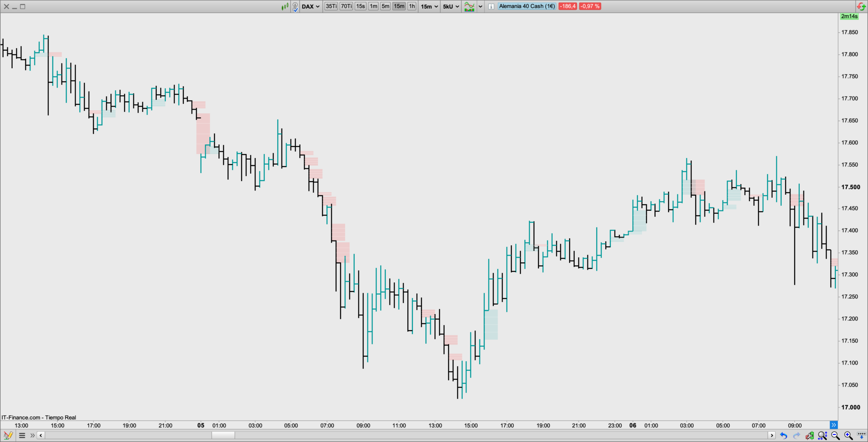Screen dimensions: 868x442
Task: Click the 17.250 price axis label
Action: click(850, 297)
